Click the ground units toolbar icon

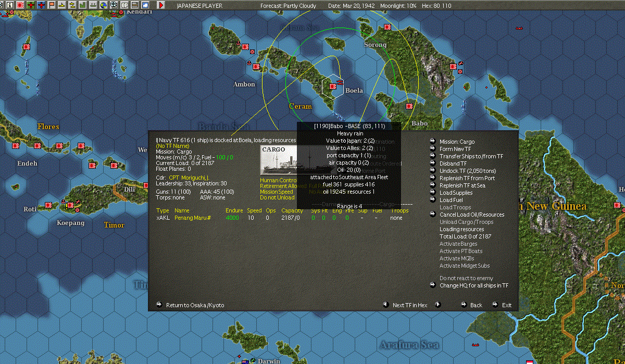(93, 5)
